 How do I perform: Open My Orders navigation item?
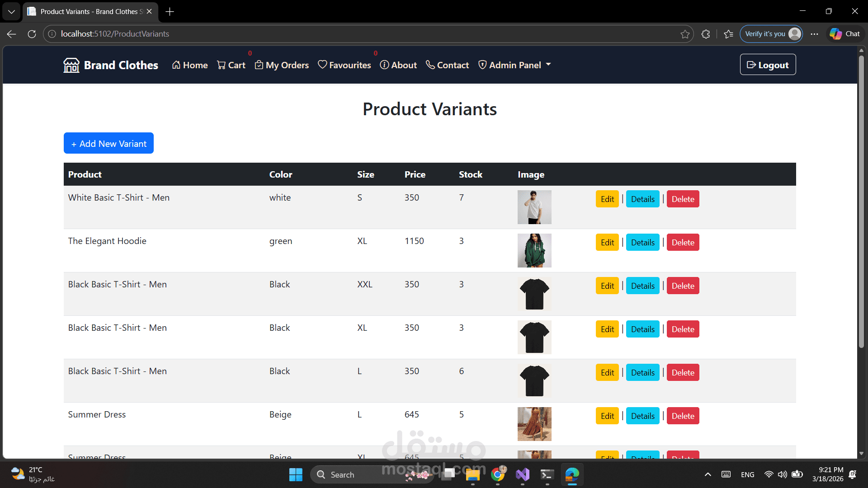click(x=282, y=65)
